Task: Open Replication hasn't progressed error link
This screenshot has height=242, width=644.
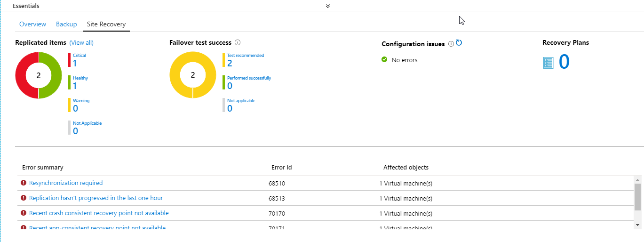Action: pos(96,198)
